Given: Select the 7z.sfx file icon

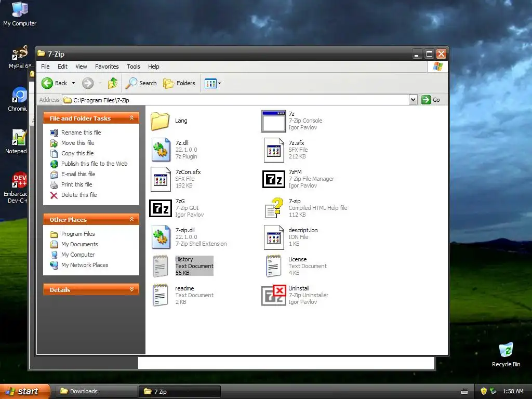Looking at the screenshot, I should pos(274,150).
